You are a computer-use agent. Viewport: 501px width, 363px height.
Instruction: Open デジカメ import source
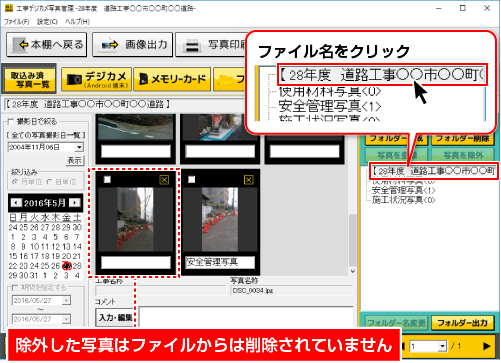[x=96, y=79]
